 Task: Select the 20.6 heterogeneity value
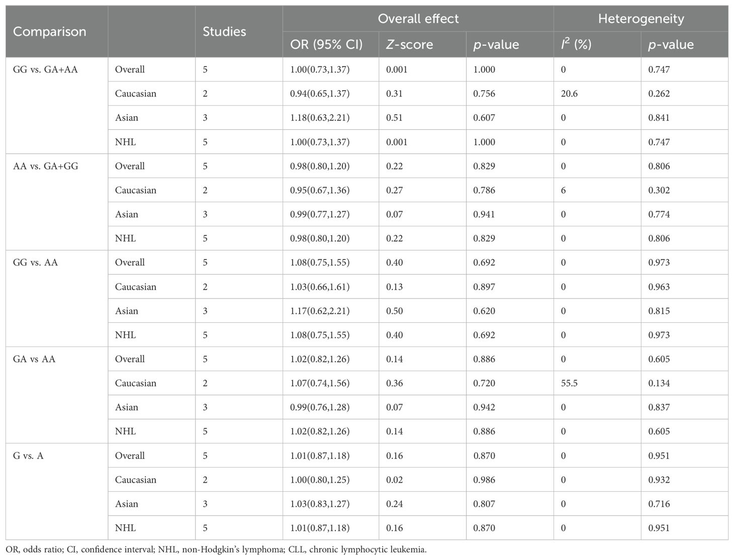pyautogui.click(x=570, y=94)
